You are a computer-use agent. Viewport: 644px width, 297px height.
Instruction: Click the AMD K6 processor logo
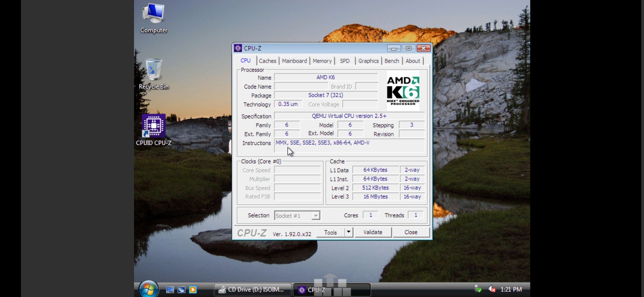[x=403, y=91]
